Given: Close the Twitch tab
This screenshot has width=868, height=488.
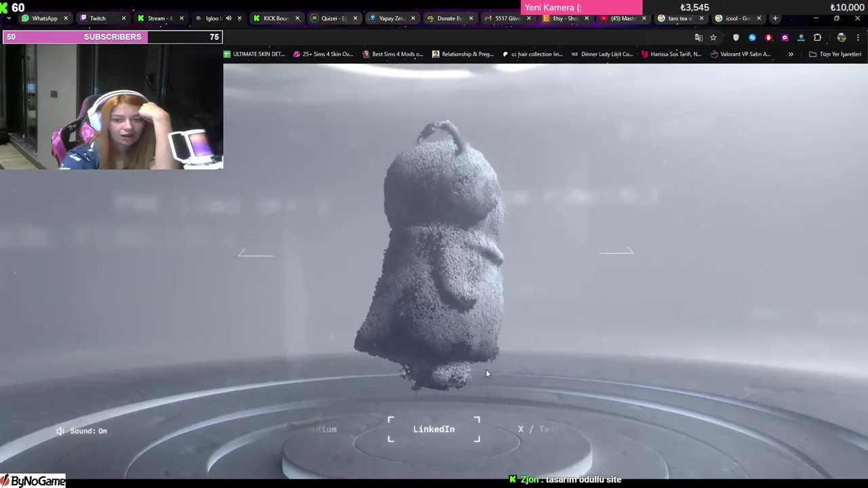Looking at the screenshot, I should point(123,18).
